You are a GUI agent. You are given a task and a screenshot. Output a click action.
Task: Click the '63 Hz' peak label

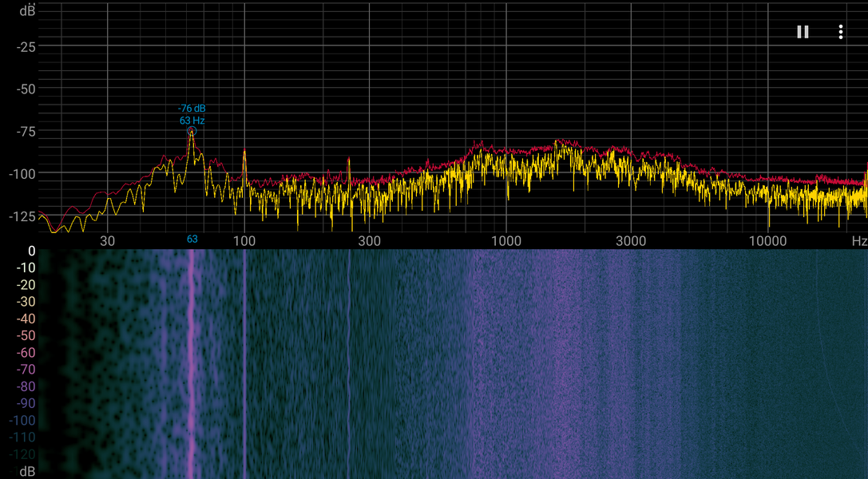tap(192, 121)
